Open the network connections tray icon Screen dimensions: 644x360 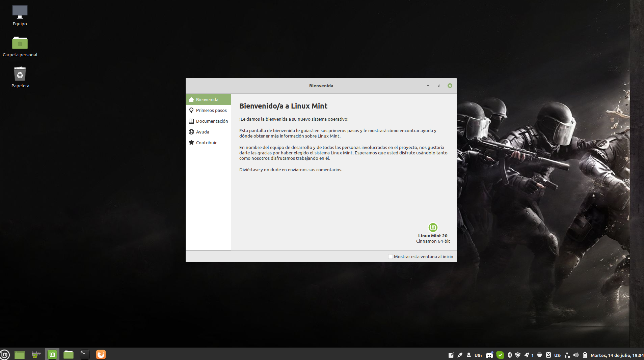click(567, 355)
